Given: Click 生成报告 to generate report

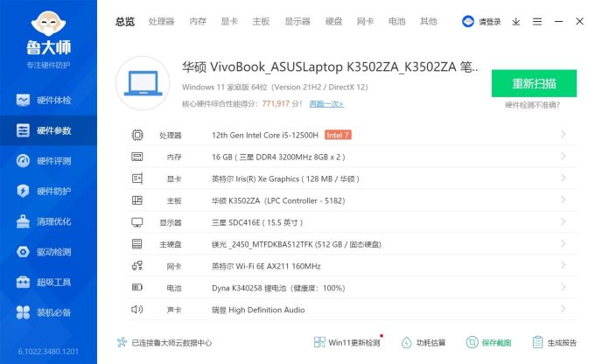Looking at the screenshot, I should pos(555,342).
